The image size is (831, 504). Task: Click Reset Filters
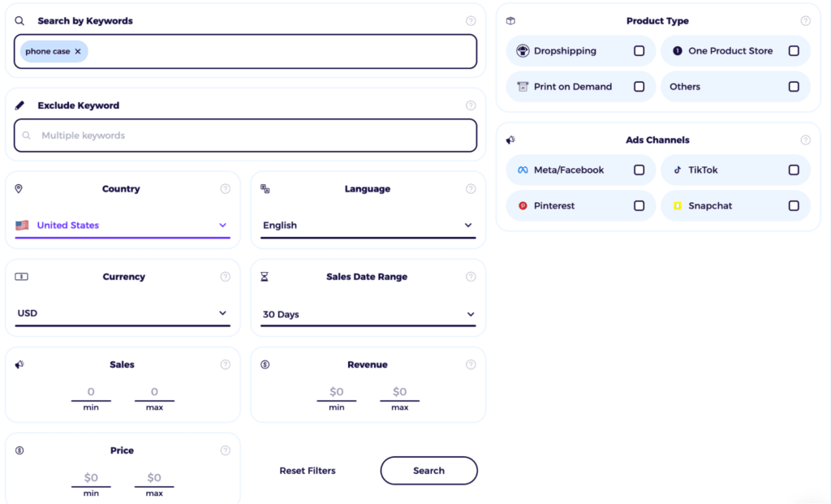click(308, 470)
